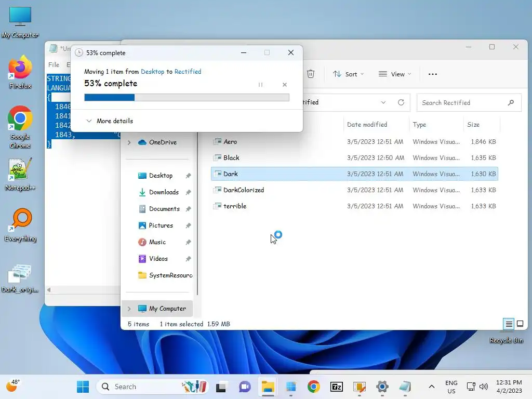Expand the OneDrive tree node
Screen dimensions: 532x399
click(129, 142)
